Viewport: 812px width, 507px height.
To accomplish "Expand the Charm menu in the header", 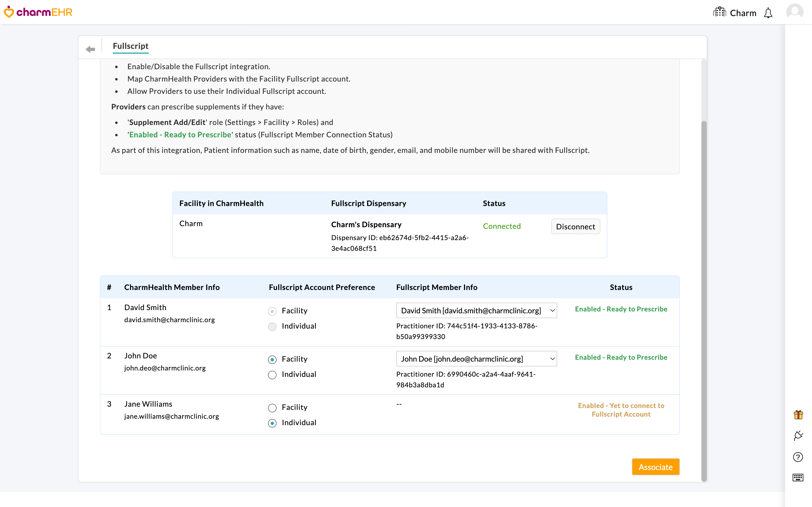I will pyautogui.click(x=743, y=13).
